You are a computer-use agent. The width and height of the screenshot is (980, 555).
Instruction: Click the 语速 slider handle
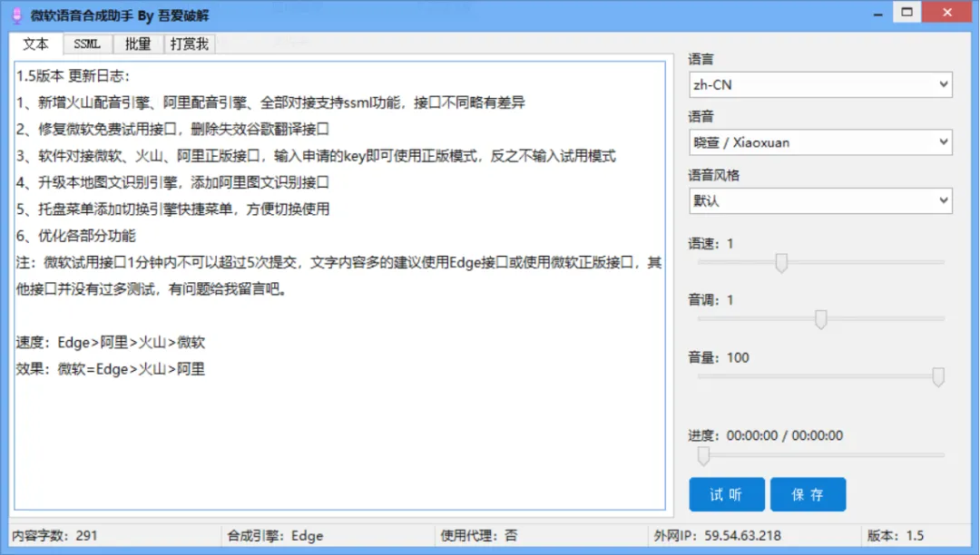click(781, 262)
